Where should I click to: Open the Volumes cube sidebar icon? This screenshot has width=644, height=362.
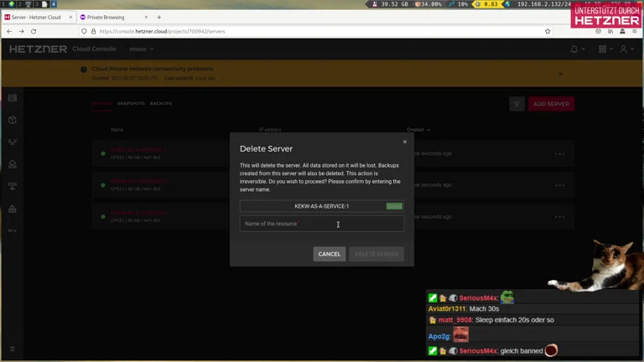pos(13,120)
